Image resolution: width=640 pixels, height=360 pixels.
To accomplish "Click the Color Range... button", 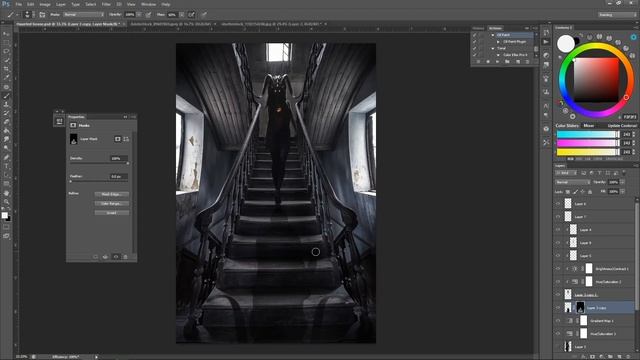I will coord(112,203).
